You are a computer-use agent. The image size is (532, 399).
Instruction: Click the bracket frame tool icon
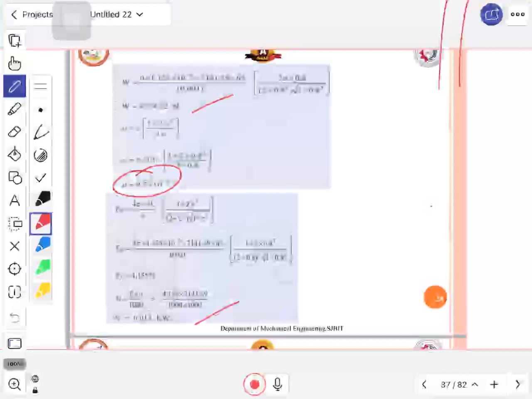(x=15, y=292)
